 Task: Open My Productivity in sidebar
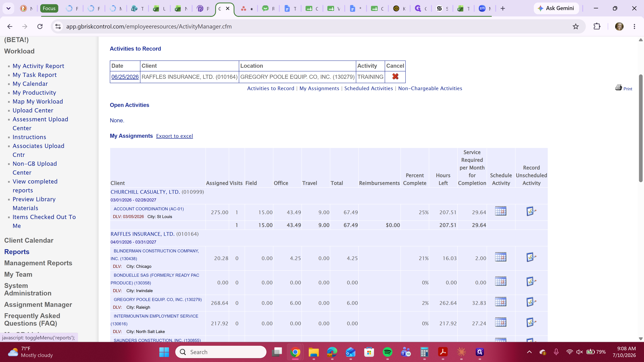click(x=34, y=93)
